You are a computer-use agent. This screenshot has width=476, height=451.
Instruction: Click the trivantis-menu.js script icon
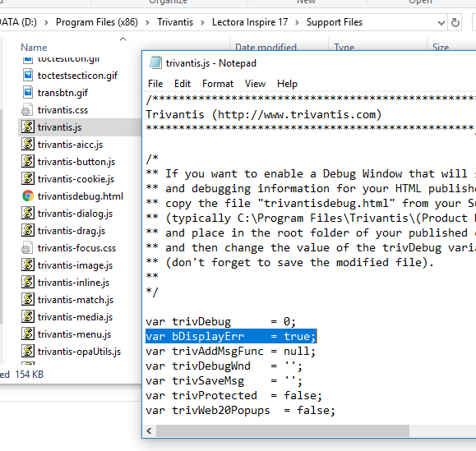[x=28, y=334]
